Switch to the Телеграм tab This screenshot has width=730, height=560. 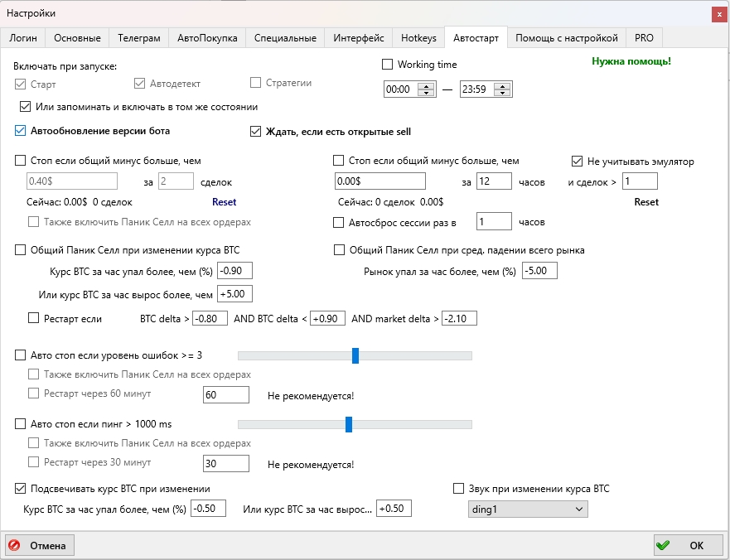coord(138,38)
